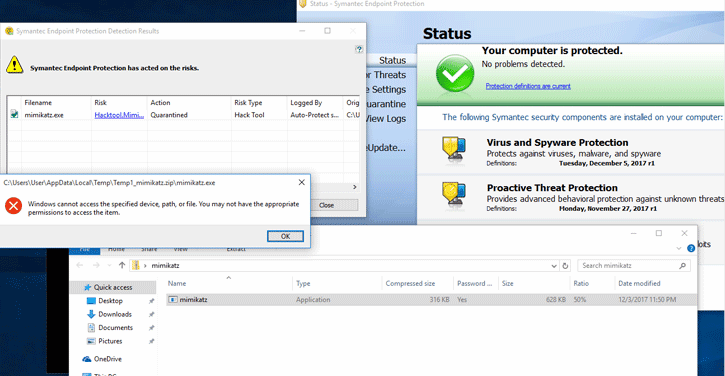
Task: Click the Virus and Spyware Protection shield icon
Action: (454, 149)
